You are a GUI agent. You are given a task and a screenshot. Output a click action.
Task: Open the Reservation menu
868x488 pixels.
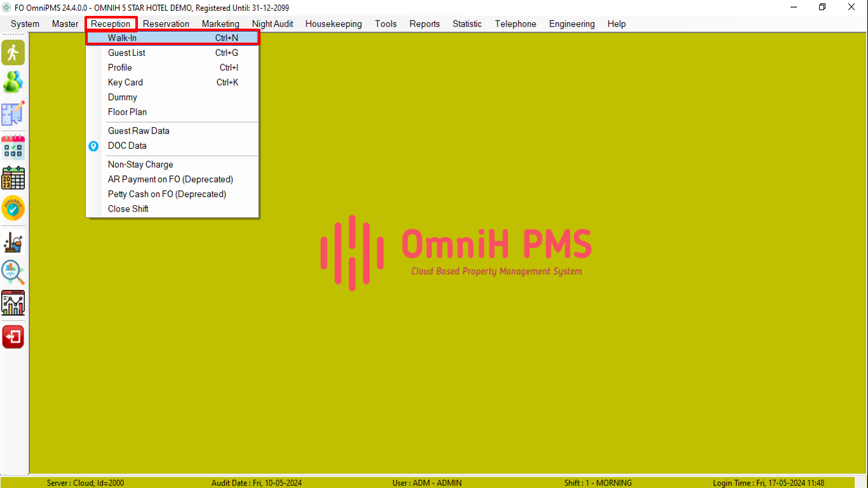coord(166,24)
